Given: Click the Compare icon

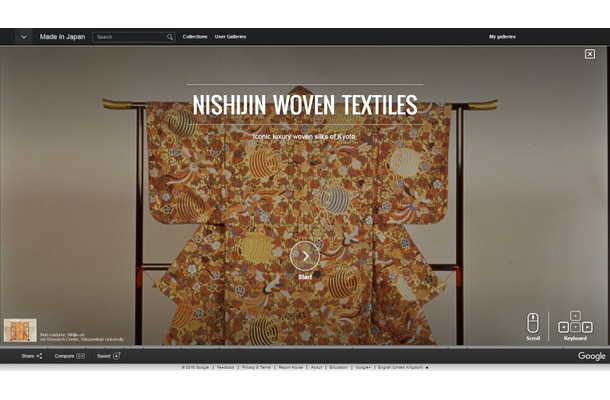Looking at the screenshot, I should coord(80,356).
